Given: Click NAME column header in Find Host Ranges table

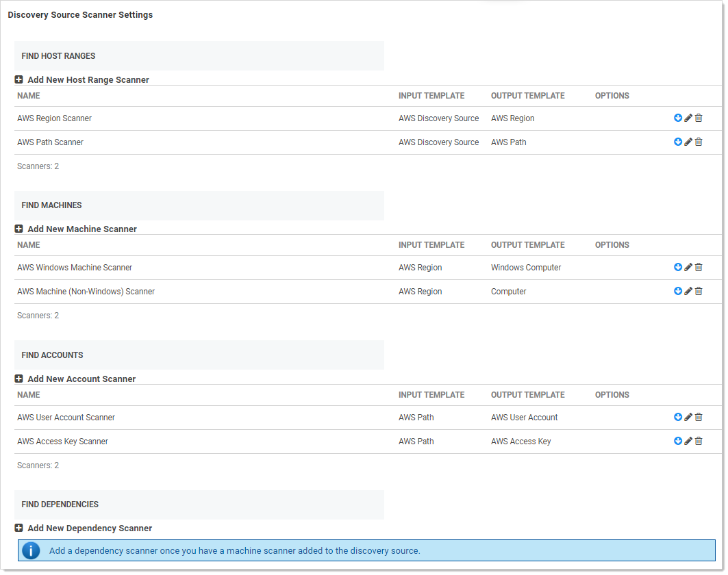Looking at the screenshot, I should pyautogui.click(x=29, y=96).
